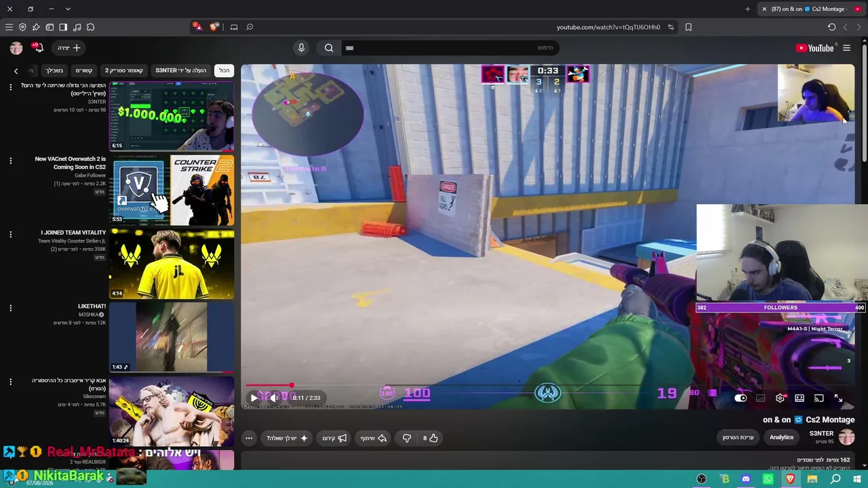Open video player settings gear

(x=780, y=399)
